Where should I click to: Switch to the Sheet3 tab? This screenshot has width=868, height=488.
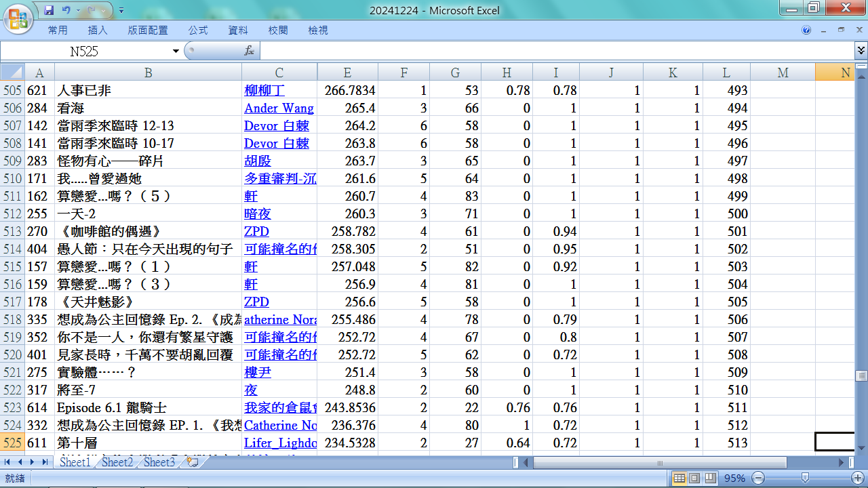(x=159, y=462)
